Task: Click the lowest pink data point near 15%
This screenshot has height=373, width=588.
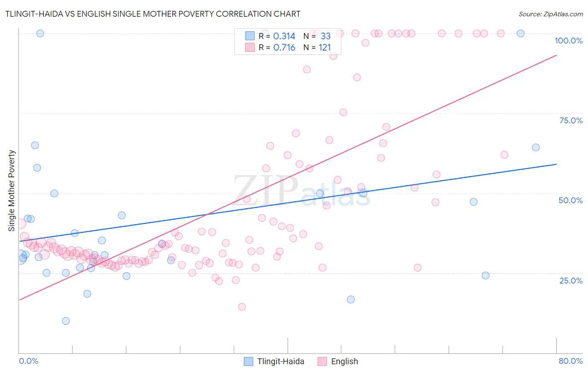Action: [x=242, y=307]
